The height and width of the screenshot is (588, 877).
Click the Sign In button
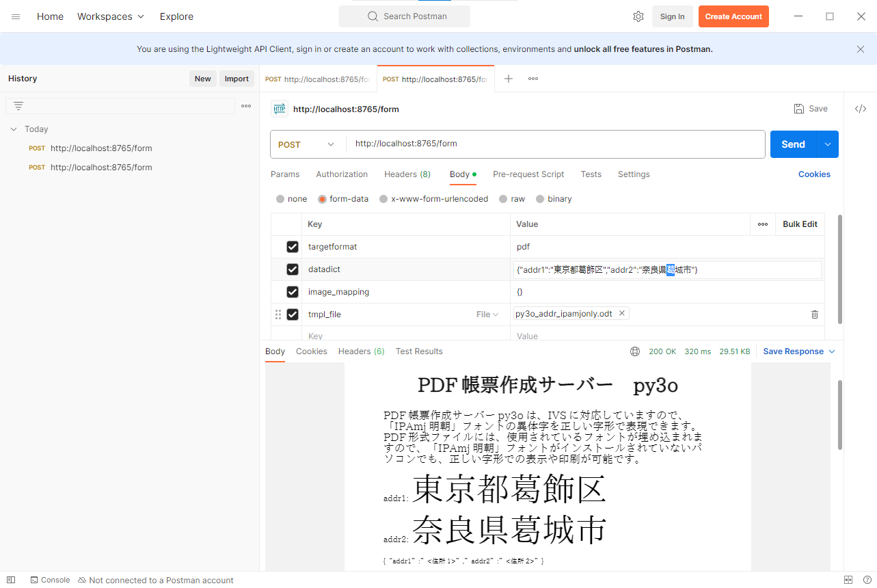[x=673, y=16]
